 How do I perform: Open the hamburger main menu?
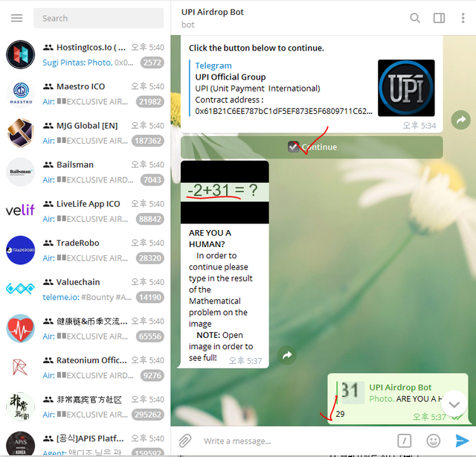(x=16, y=18)
